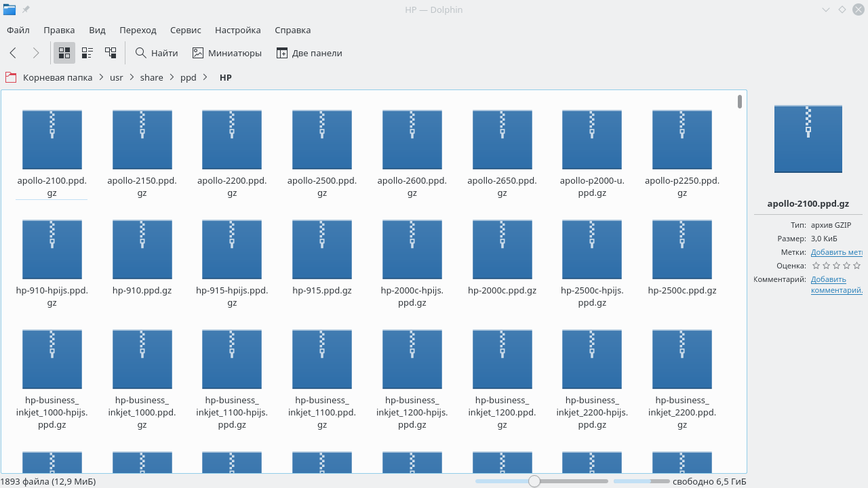Image resolution: width=868 pixels, height=488 pixels.
Task: Select the apollo-2600.ppd.gz archive icon
Action: (412, 139)
